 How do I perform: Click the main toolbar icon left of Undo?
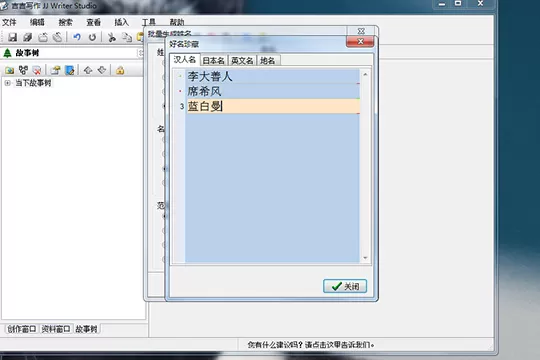point(58,37)
